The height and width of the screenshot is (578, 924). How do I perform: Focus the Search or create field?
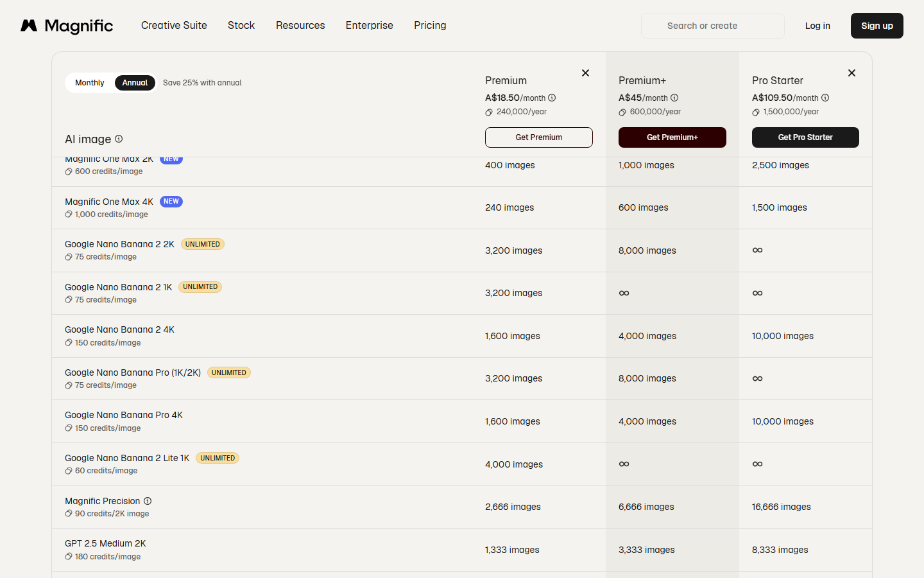(x=713, y=26)
